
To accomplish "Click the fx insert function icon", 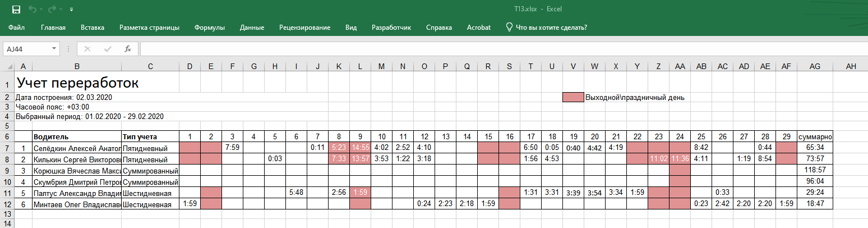I will click(128, 49).
